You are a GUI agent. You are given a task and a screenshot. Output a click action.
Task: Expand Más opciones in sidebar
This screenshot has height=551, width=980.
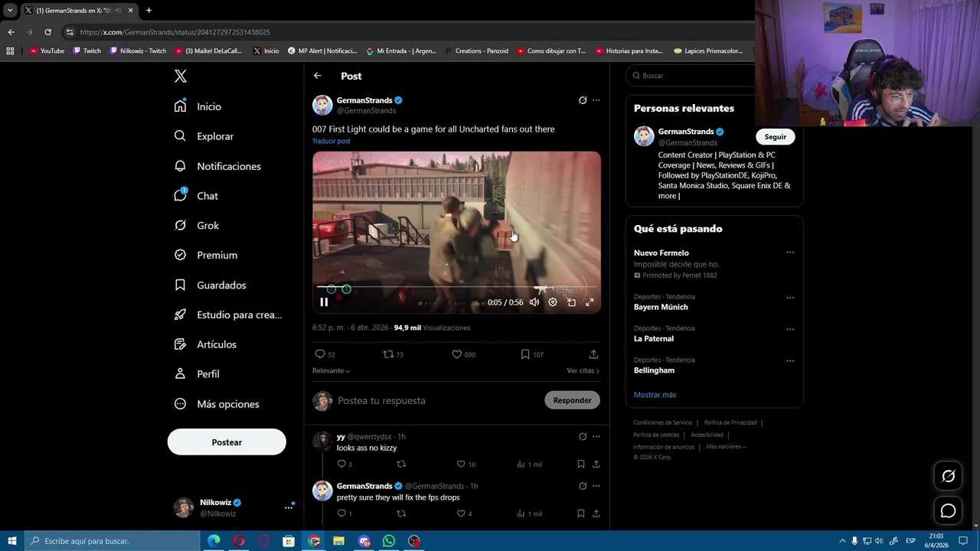pos(216,404)
